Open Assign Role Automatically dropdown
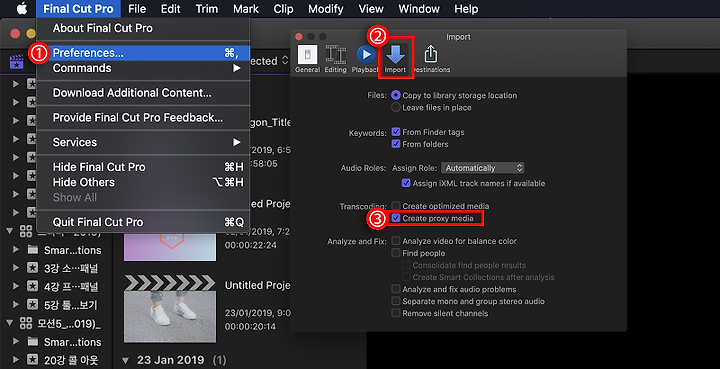720x369 pixels. tap(483, 168)
